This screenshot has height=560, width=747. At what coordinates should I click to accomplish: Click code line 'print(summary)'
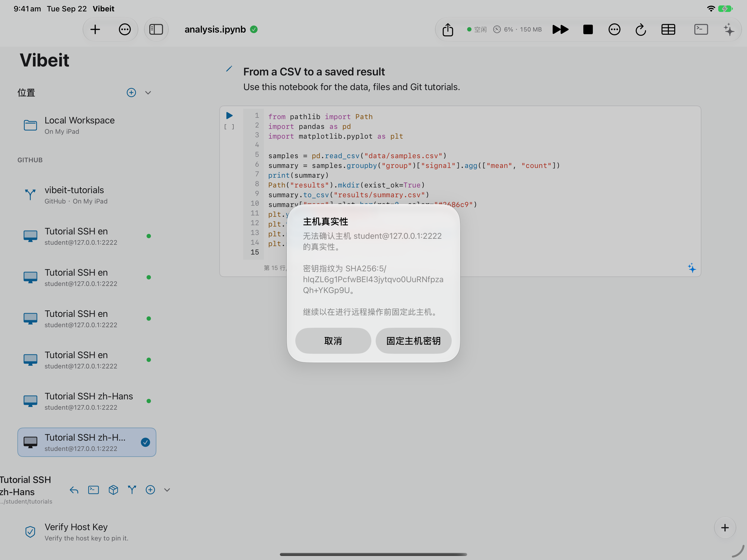[299, 175]
